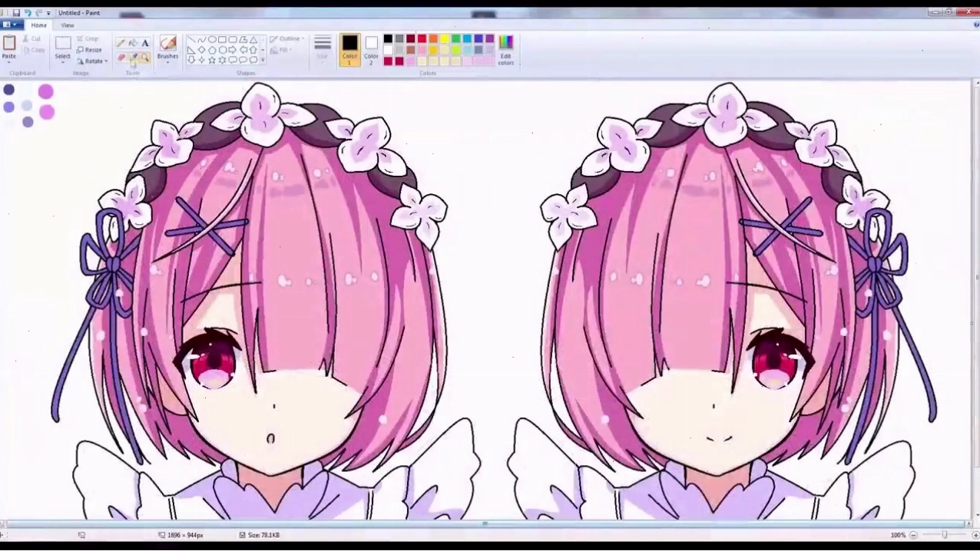
Task: Select the Triangle shape
Action: tap(253, 40)
